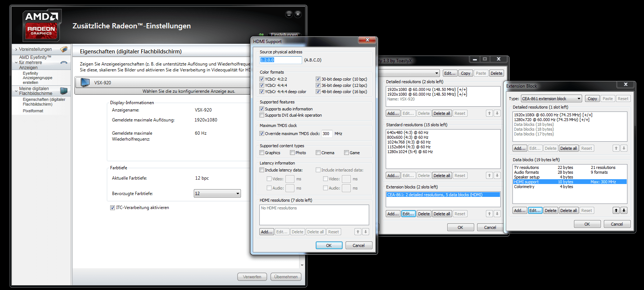Screen dimensions: 644x290
Task: Click down arrow for CRU standard resolutions
Action: tap(497, 176)
